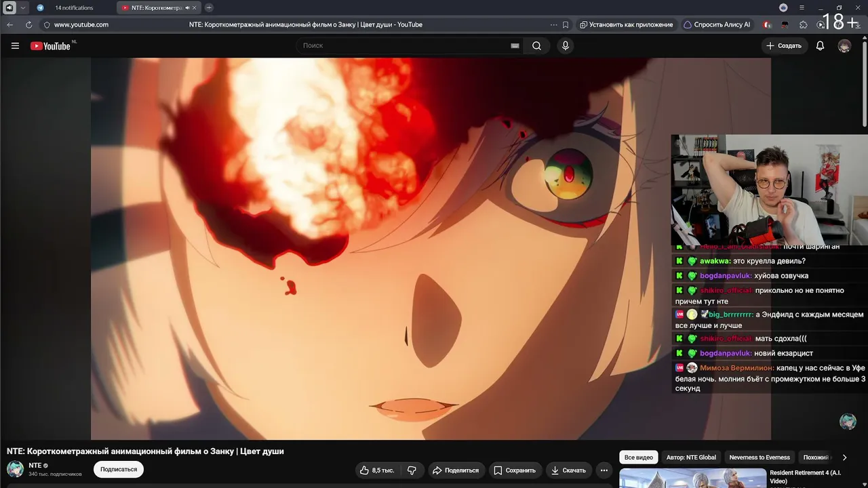Click chat message 'мать сдохла((('
The image size is (868, 488).
[x=781, y=338]
